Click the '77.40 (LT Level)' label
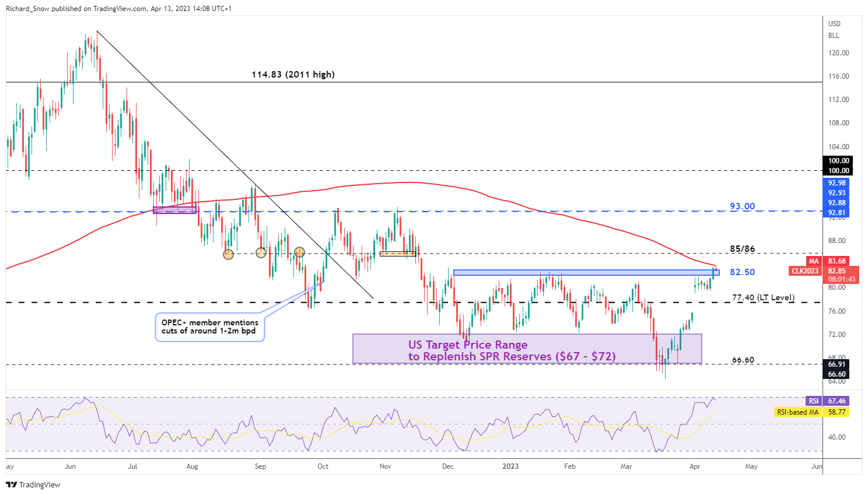 (x=763, y=297)
